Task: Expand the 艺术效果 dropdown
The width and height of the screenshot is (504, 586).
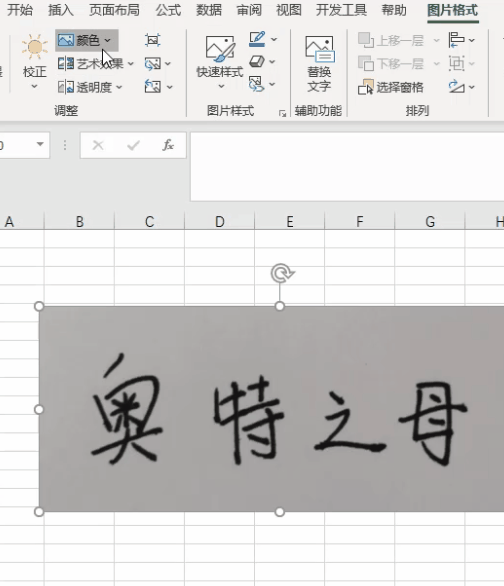Action: (95, 64)
